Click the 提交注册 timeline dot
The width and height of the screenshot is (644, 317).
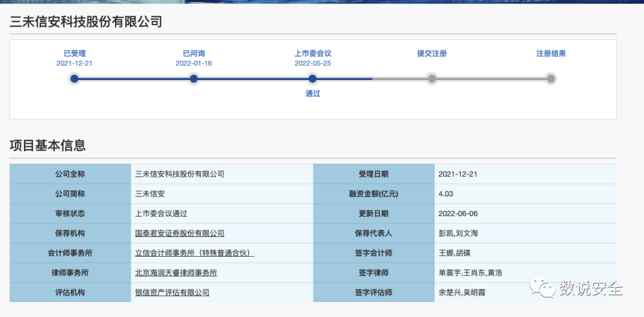point(432,79)
